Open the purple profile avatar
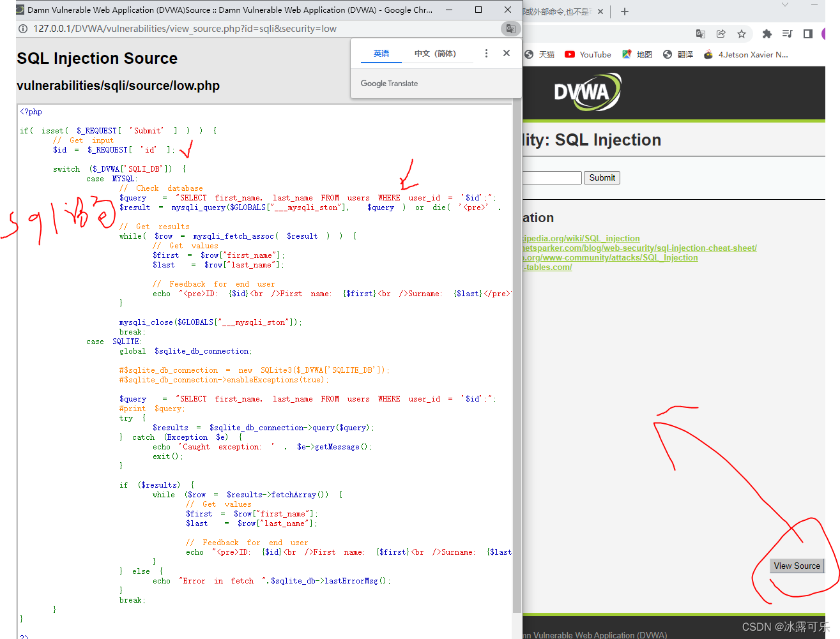840x639 pixels. pos(824,34)
